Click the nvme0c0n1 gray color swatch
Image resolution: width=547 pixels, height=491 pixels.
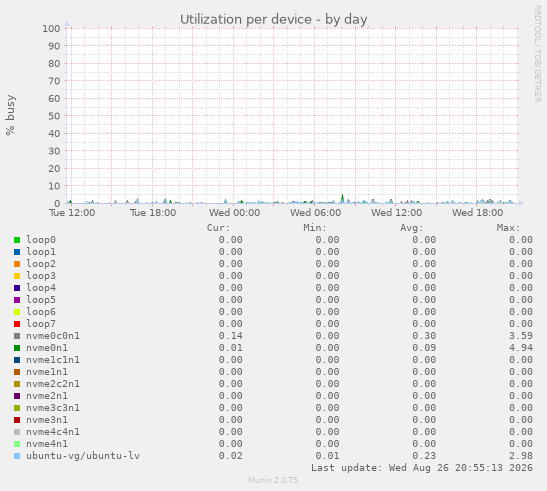click(17, 336)
